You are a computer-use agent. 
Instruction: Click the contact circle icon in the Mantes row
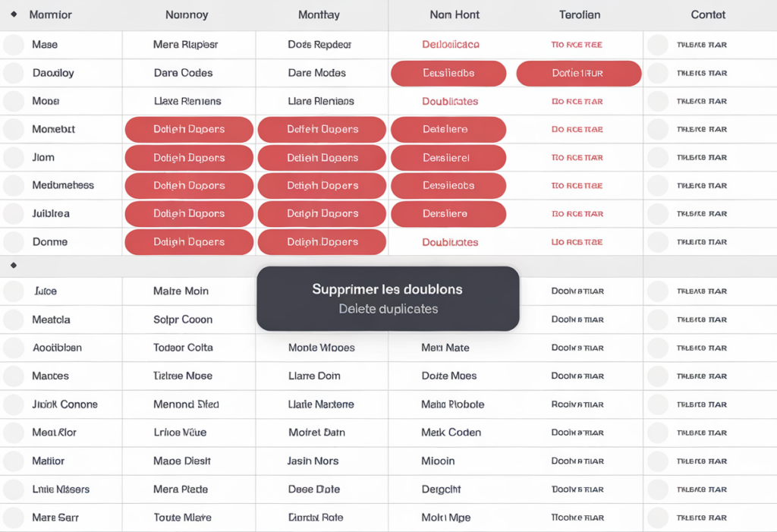pos(658,376)
